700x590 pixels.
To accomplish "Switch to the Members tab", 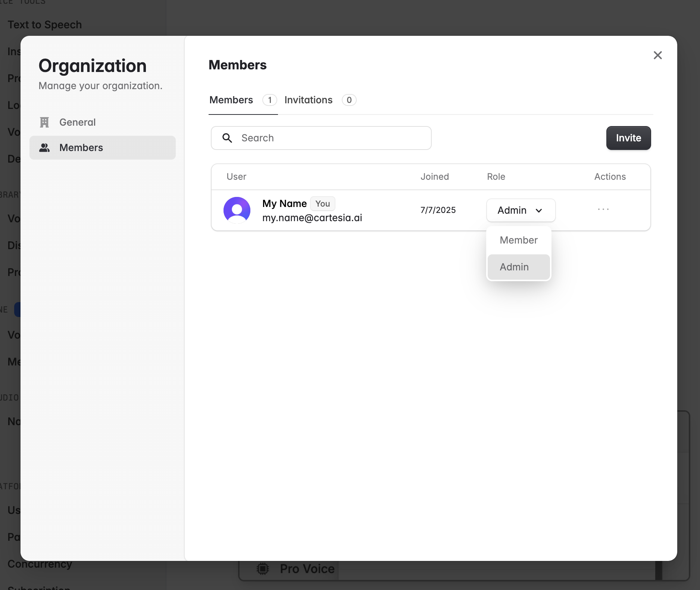I will [x=231, y=100].
